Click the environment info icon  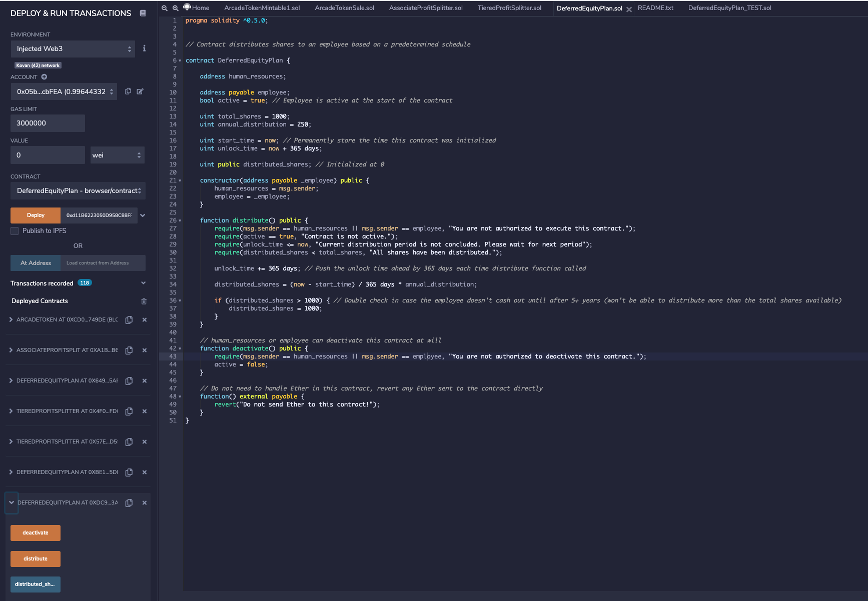click(144, 48)
